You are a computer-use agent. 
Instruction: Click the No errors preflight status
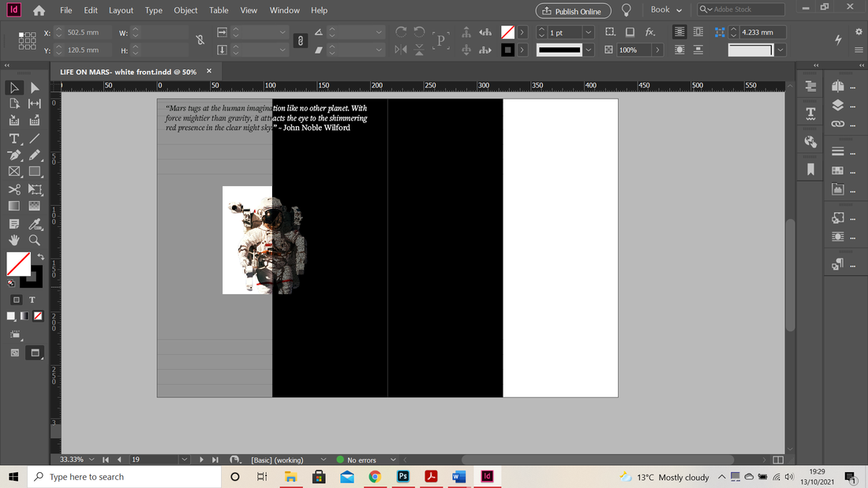click(357, 460)
